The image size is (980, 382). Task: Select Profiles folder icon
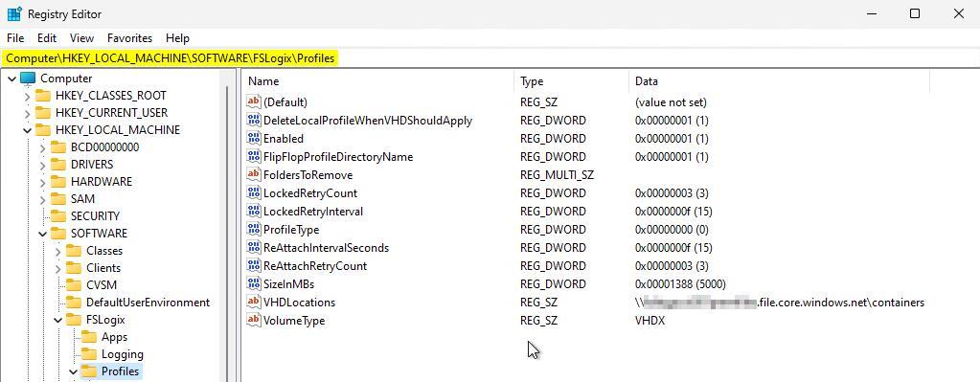tap(89, 371)
